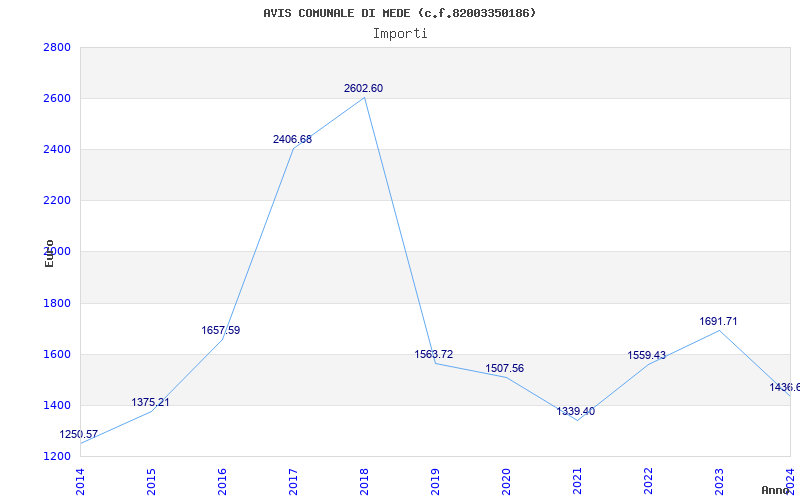Click the 1800 y-axis value
The height and width of the screenshot is (500, 800).
point(57,303)
